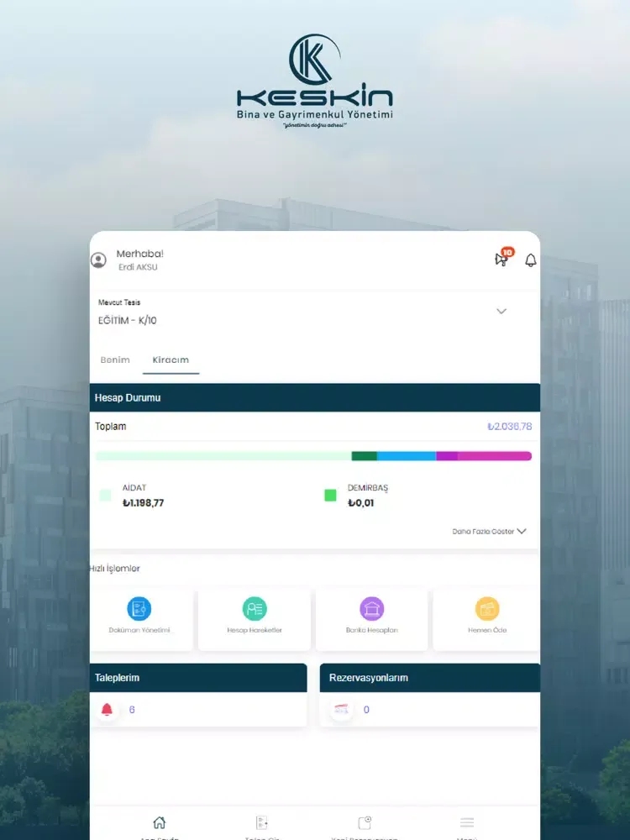The image size is (630, 840).
Task: Click the Merhaba! greeting text
Action: tap(139, 254)
